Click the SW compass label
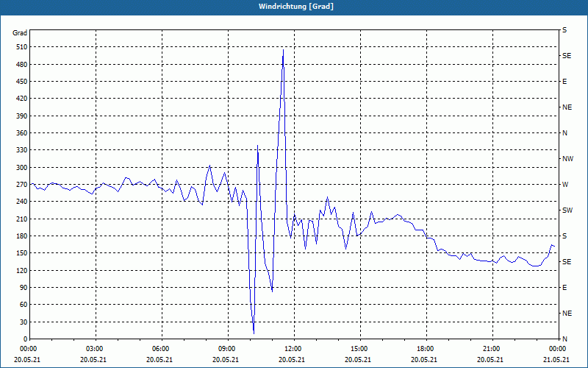The height and width of the screenshot is (368, 588). [567, 210]
